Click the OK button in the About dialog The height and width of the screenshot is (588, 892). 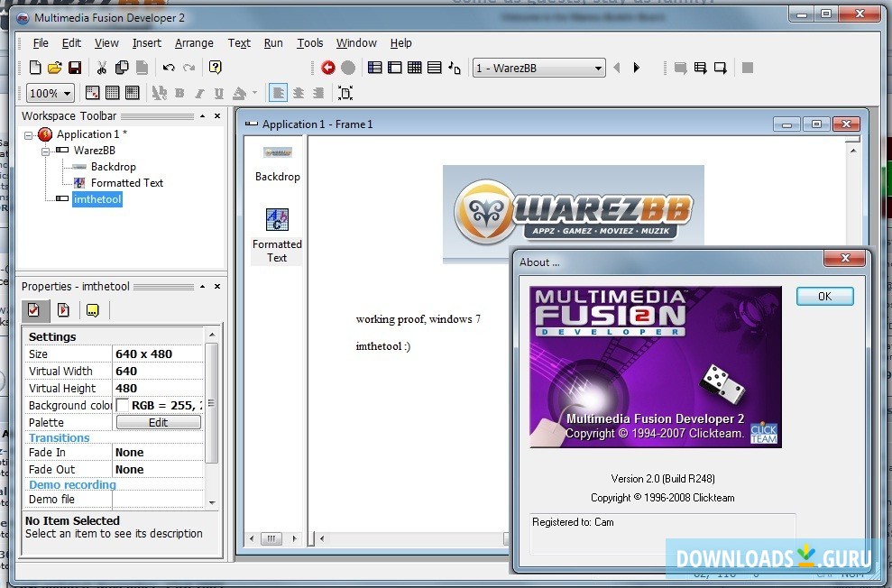823,296
